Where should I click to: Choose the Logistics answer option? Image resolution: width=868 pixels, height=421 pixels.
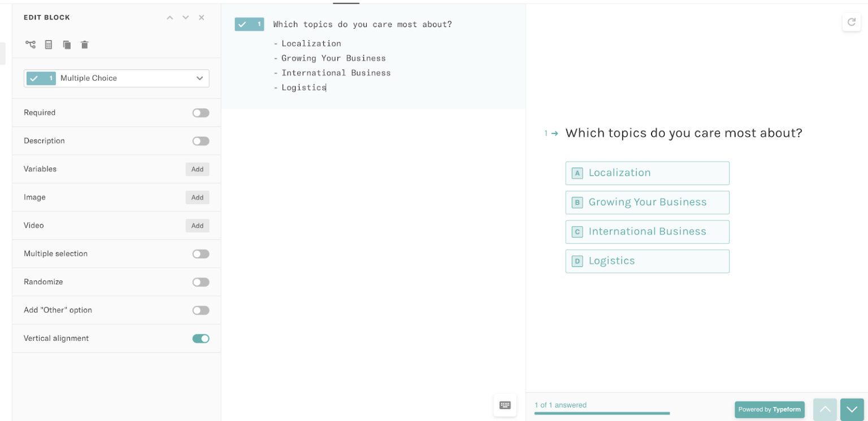(x=647, y=261)
